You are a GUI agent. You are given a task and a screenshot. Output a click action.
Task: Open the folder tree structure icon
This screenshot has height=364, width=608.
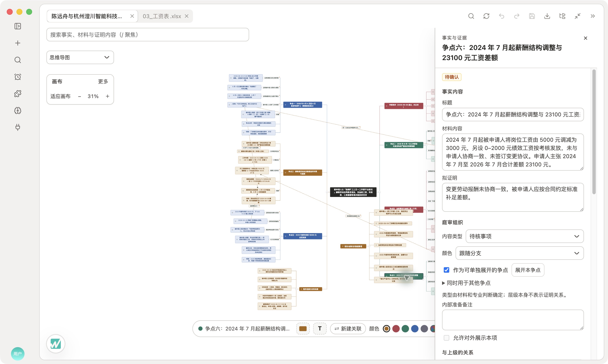point(562,16)
